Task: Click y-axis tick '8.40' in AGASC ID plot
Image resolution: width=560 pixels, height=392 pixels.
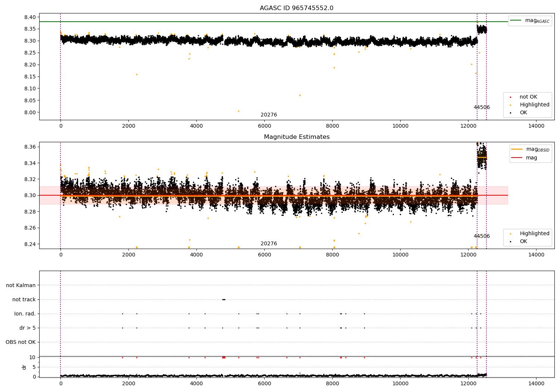Action: coord(31,17)
